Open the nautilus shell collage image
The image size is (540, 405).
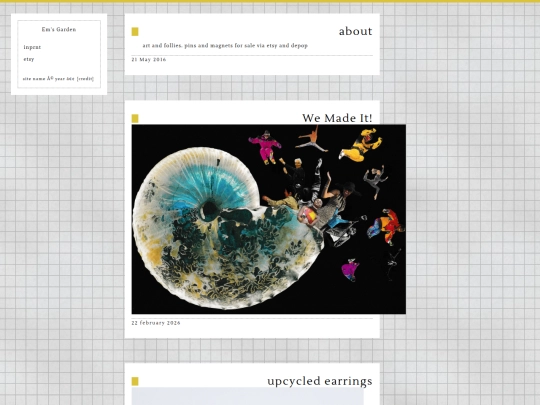269,219
